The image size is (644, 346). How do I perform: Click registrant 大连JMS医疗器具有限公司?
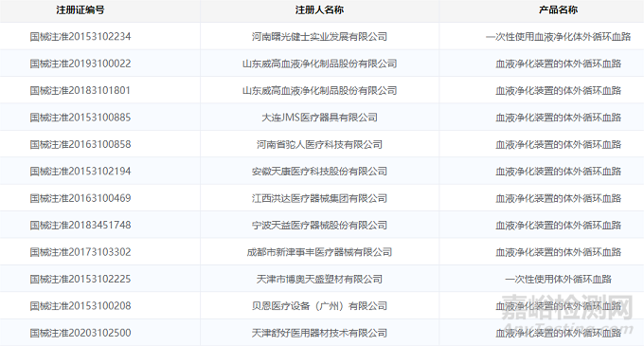[x=319, y=118]
